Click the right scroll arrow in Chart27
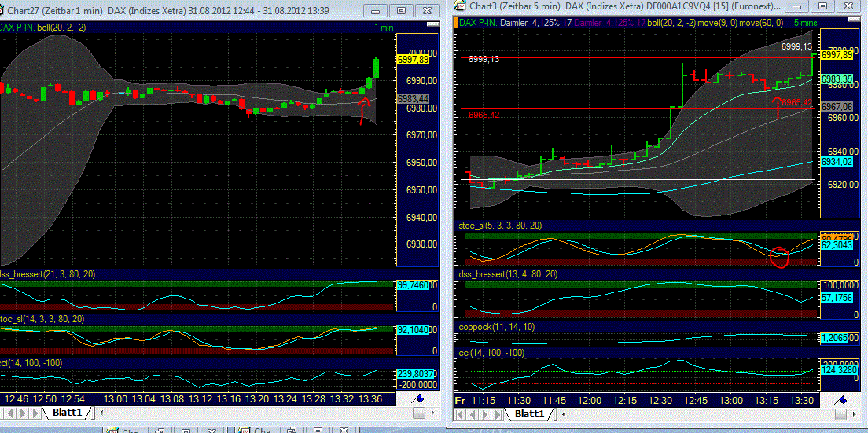This screenshot has width=868, height=433. [x=433, y=413]
